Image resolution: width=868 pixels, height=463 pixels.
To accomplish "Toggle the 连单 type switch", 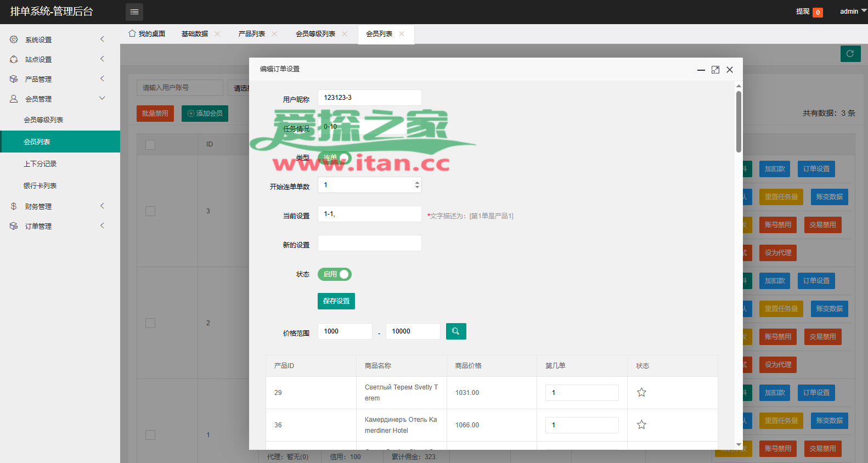I will pos(335,158).
